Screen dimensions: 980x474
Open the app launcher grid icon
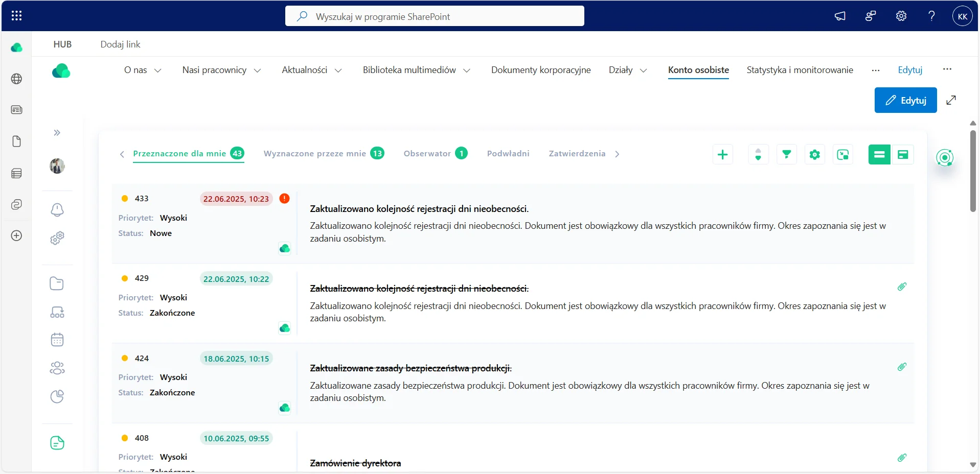pos(16,16)
